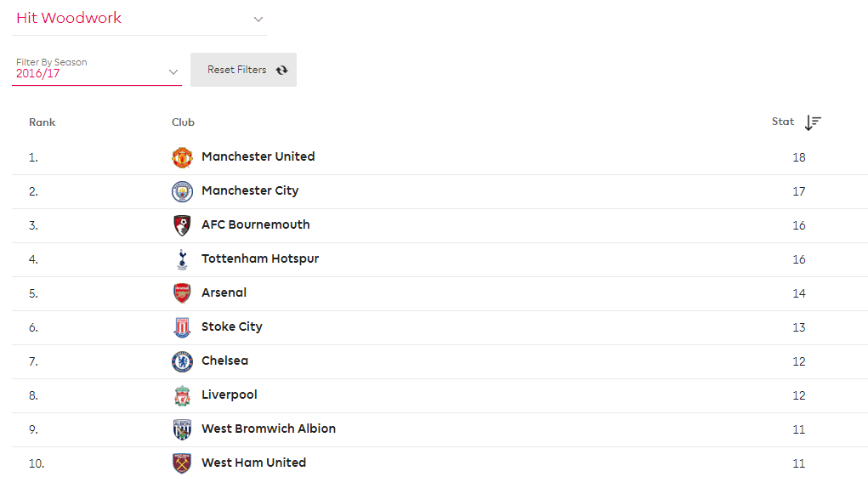Image resolution: width=868 pixels, height=477 pixels.
Task: Open the Hit Woodwork stat dropdown
Action: (x=139, y=19)
